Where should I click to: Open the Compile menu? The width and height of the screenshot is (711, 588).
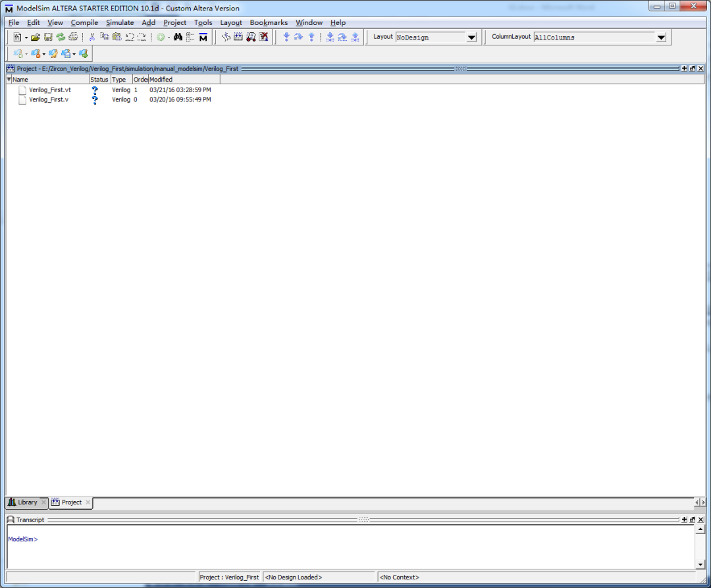84,22
